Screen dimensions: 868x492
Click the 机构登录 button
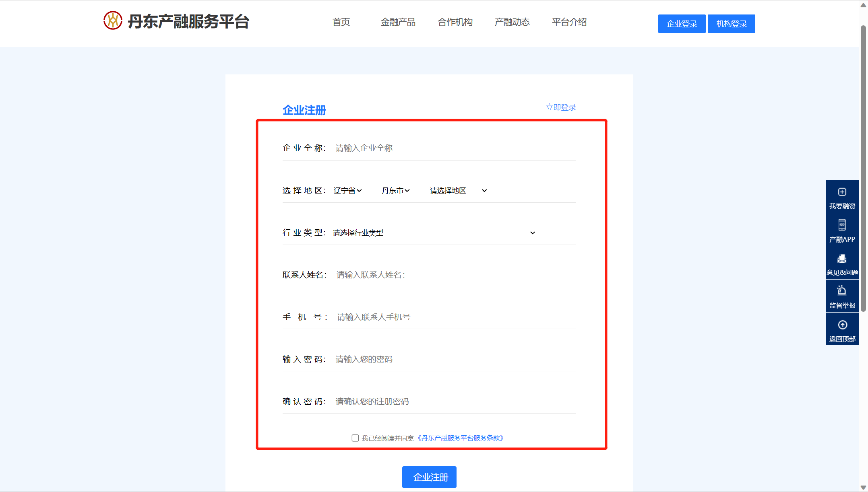(731, 24)
